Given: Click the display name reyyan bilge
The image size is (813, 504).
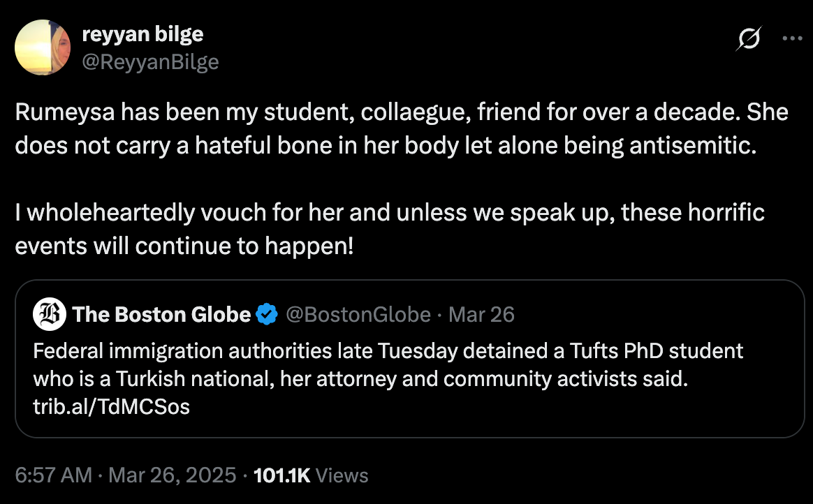Looking at the screenshot, I should pos(142,34).
